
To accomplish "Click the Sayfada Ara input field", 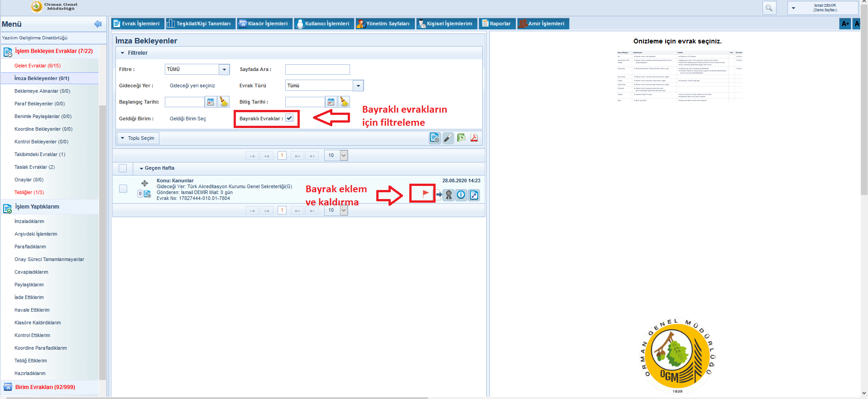I will (317, 69).
